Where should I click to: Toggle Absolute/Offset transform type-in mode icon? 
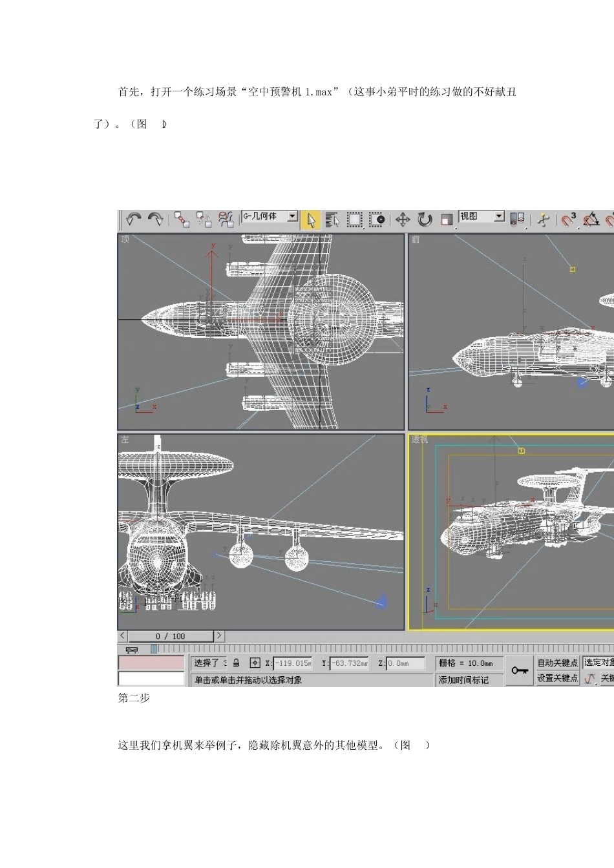(255, 663)
